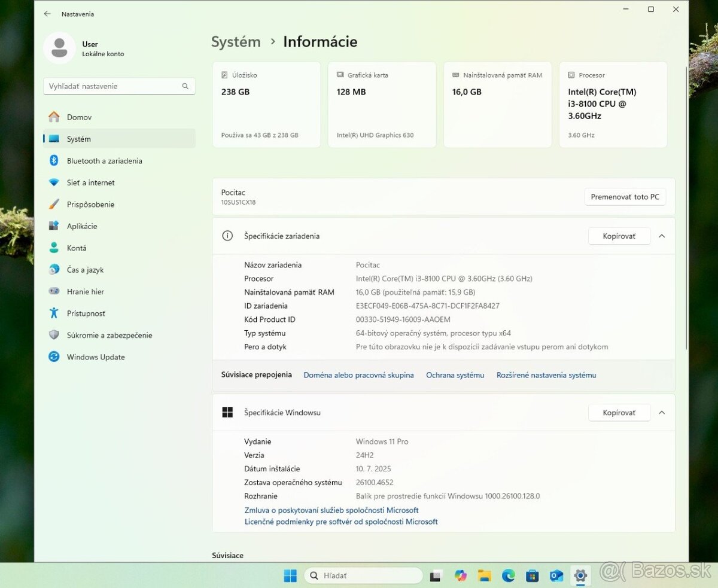Click the back arrow in Nastavenia

pos(47,14)
